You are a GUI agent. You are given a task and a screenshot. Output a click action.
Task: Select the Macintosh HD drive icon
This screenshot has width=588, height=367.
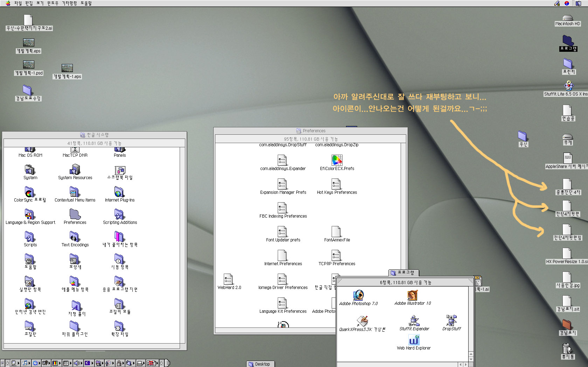(567, 18)
